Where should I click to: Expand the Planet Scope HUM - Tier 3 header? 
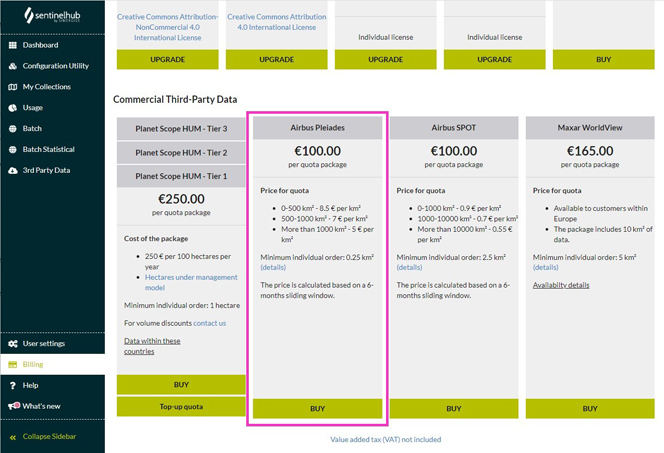pos(181,129)
